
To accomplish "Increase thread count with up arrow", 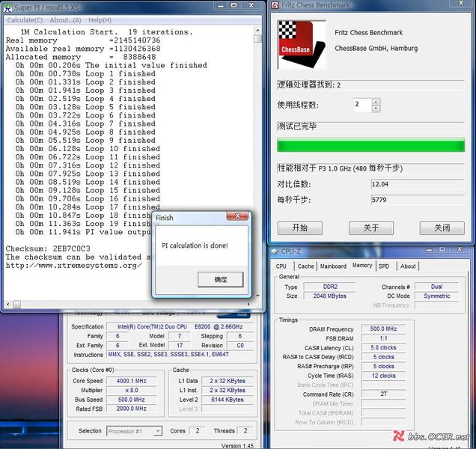I will click(376, 102).
